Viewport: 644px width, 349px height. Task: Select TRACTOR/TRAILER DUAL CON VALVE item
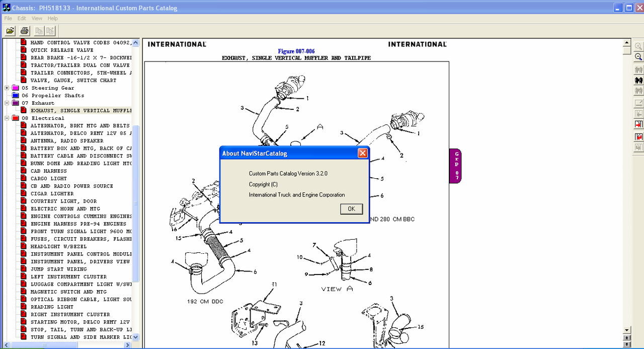click(80, 65)
